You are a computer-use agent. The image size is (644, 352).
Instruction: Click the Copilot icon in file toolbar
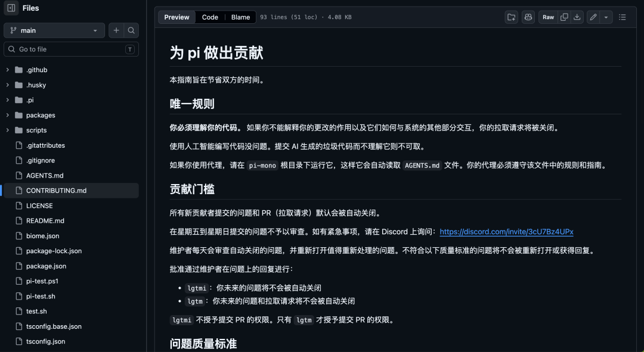point(528,17)
